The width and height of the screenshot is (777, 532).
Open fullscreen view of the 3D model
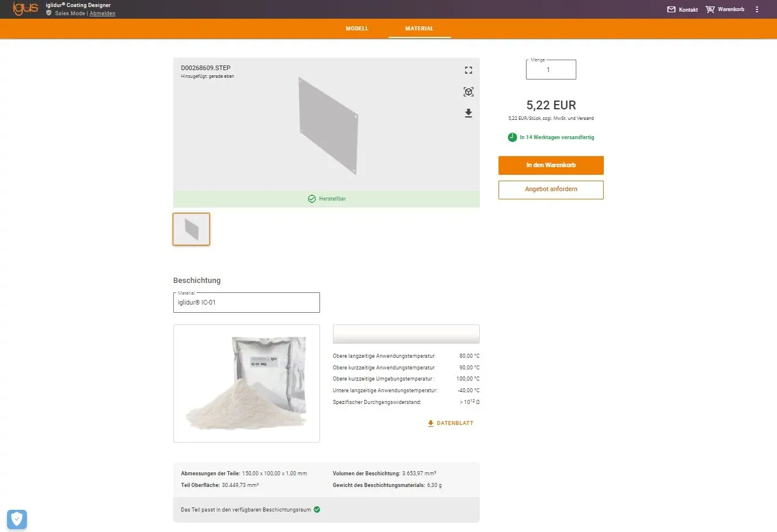click(468, 70)
